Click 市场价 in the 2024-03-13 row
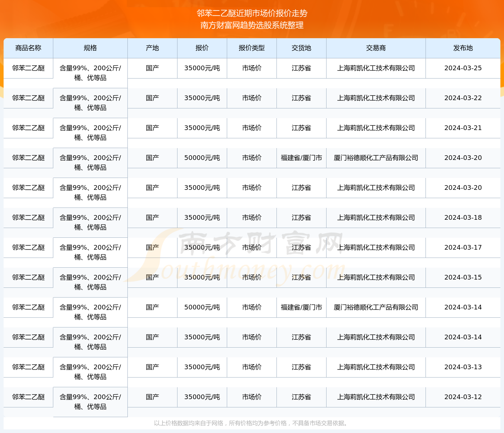 [252, 367]
